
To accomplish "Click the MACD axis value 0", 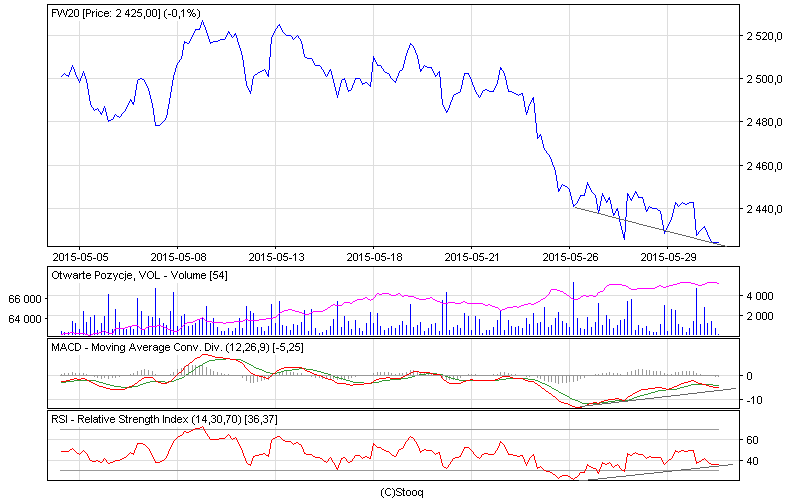I will pyautogui.click(x=749, y=376).
